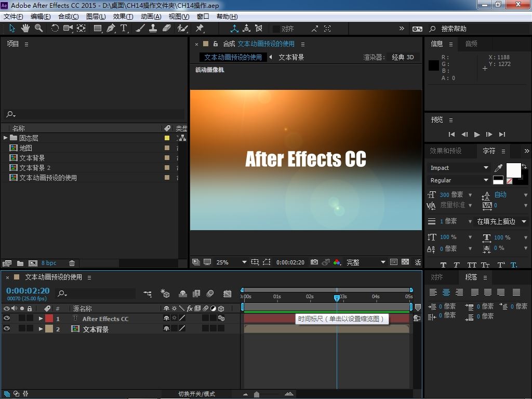Open the Regular font style dropdown
The image size is (532, 399).
[x=459, y=180]
